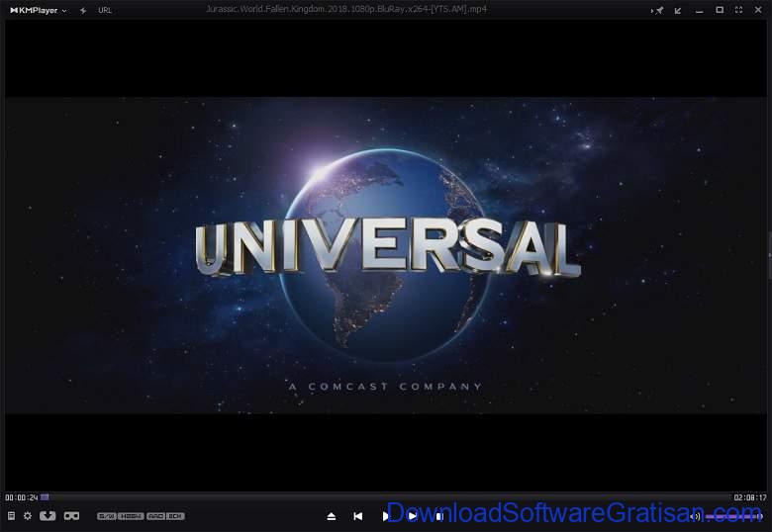Open the playlist panel icon
Image resolution: width=772 pixels, height=532 pixels.
coord(11,516)
